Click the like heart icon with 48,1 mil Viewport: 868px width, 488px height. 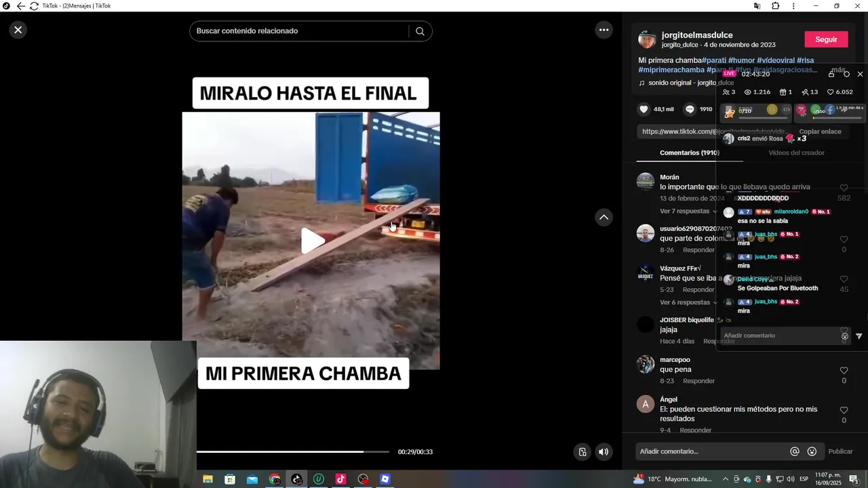(x=644, y=109)
